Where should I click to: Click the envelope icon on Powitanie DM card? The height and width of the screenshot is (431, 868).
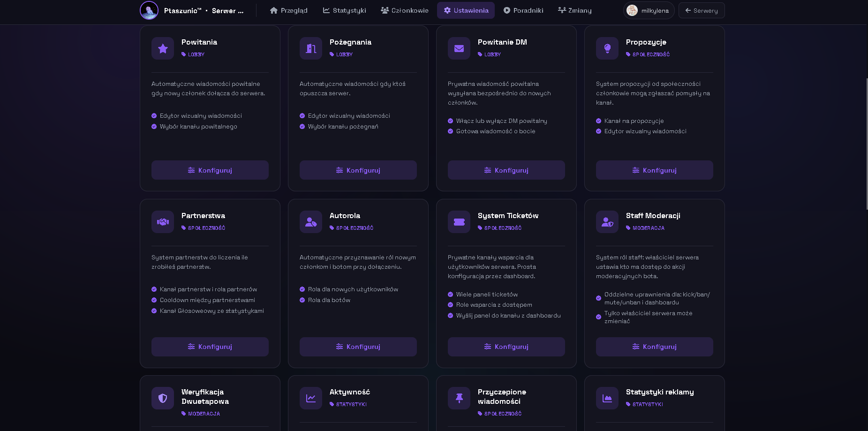pyautogui.click(x=459, y=48)
